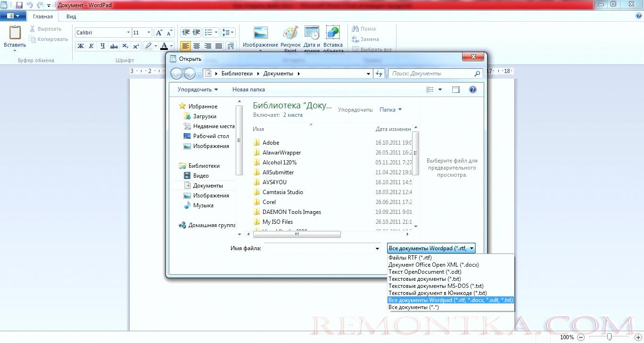The height and width of the screenshot is (343, 644).
Task: Toggle center text alignment
Action: tap(196, 46)
